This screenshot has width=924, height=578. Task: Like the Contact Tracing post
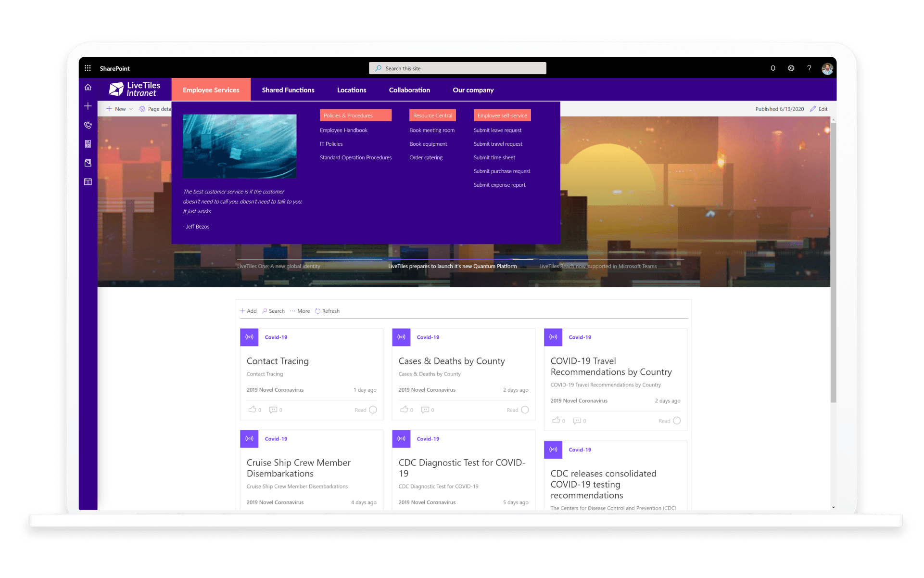[x=252, y=410]
